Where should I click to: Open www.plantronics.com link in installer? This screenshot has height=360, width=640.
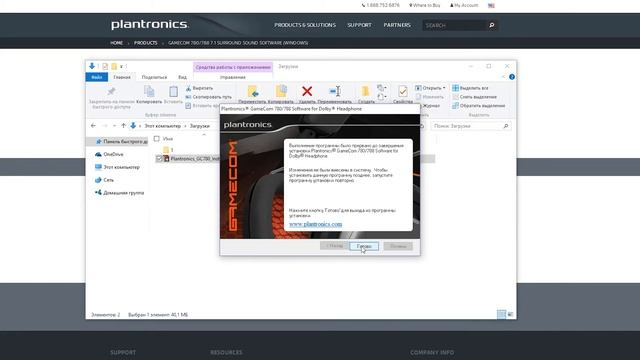315,224
